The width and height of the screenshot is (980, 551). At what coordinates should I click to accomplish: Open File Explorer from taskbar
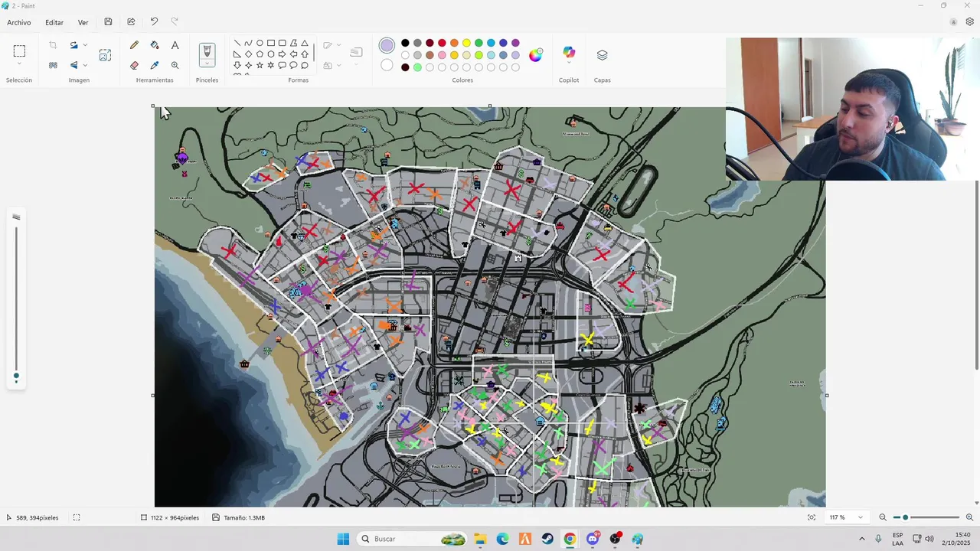point(480,539)
